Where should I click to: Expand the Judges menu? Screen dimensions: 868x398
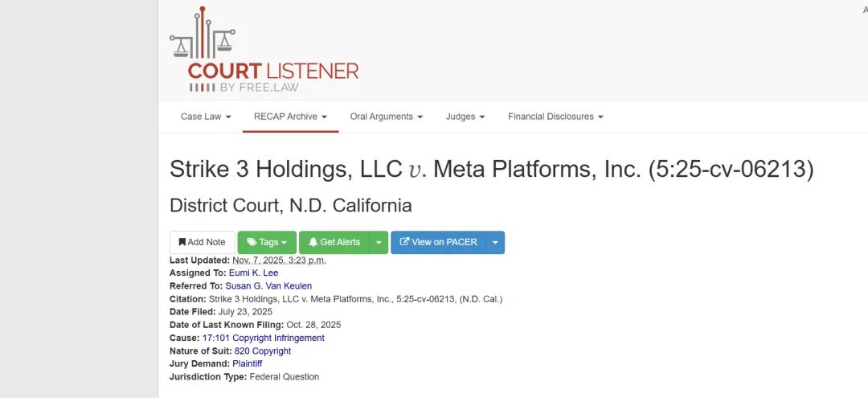tap(465, 117)
